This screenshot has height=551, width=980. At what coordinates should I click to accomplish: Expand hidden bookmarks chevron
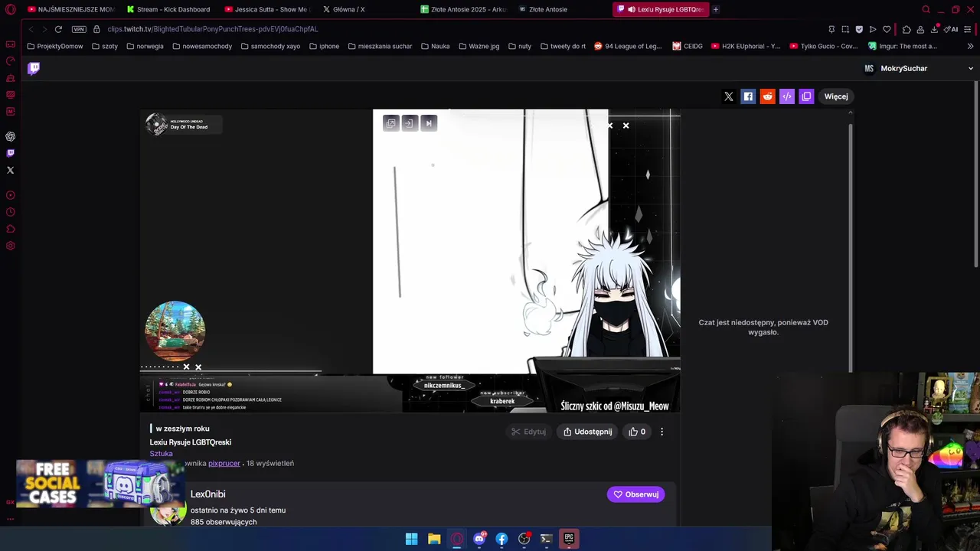coord(971,46)
